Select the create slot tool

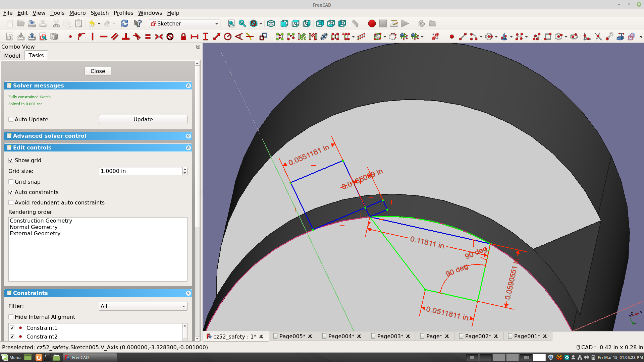point(574,37)
